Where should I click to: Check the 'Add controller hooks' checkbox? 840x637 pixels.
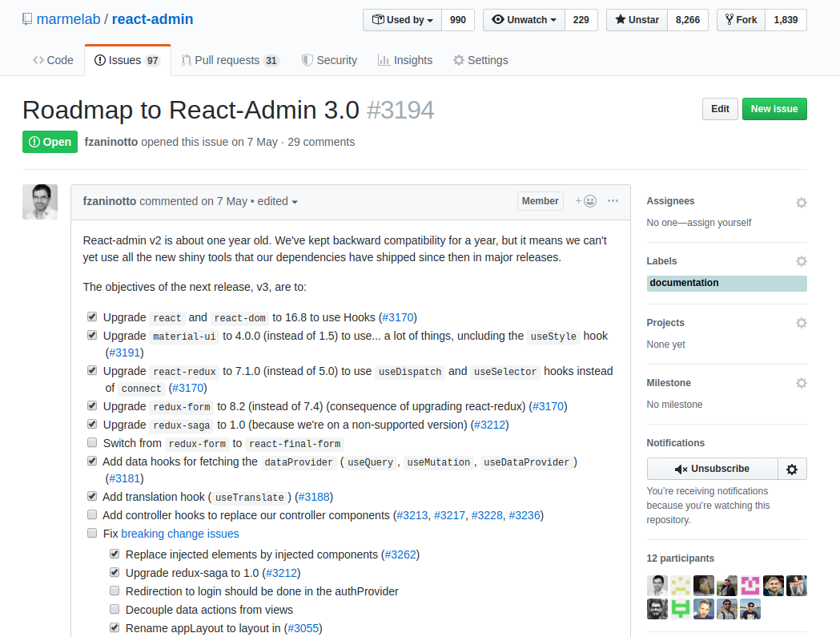(92, 514)
